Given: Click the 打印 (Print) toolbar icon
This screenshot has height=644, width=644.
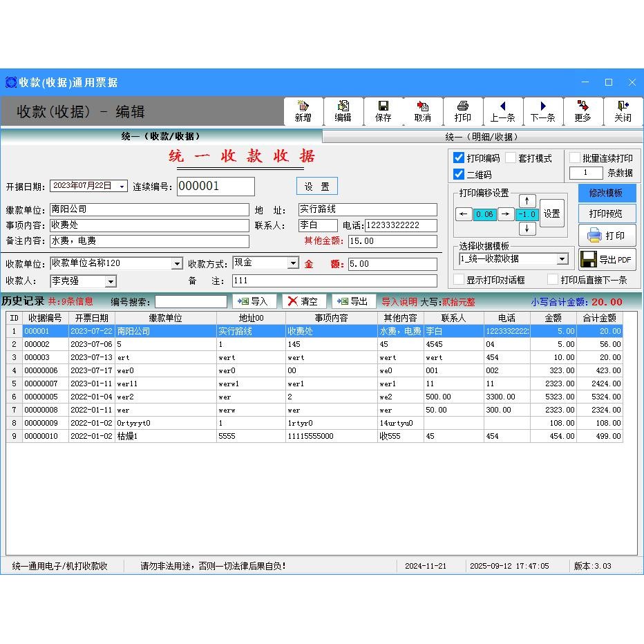Looking at the screenshot, I should point(463,111).
